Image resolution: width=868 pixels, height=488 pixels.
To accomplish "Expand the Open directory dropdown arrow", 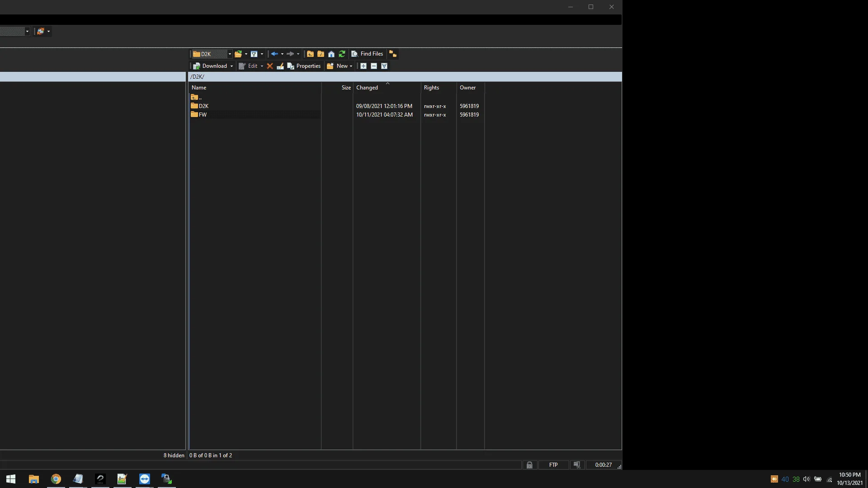I will [246, 54].
